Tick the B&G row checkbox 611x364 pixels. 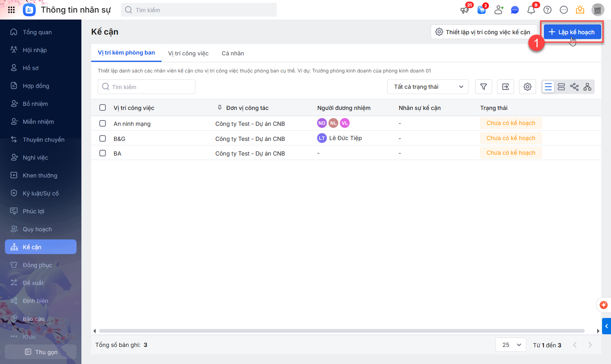coord(103,138)
